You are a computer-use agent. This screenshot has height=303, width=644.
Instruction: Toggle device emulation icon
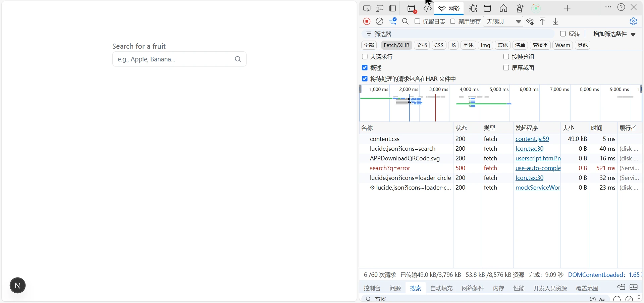(379, 8)
